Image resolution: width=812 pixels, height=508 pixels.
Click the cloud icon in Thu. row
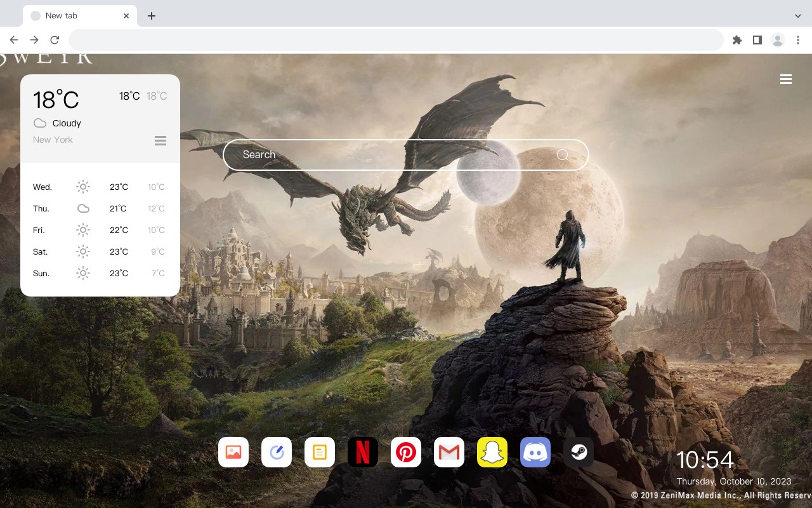pyautogui.click(x=83, y=208)
